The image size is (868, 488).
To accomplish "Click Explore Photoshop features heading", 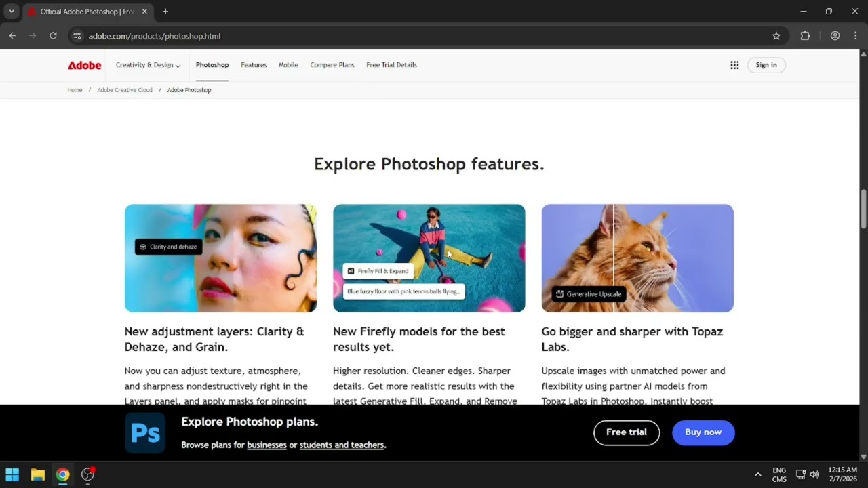I will click(429, 164).
